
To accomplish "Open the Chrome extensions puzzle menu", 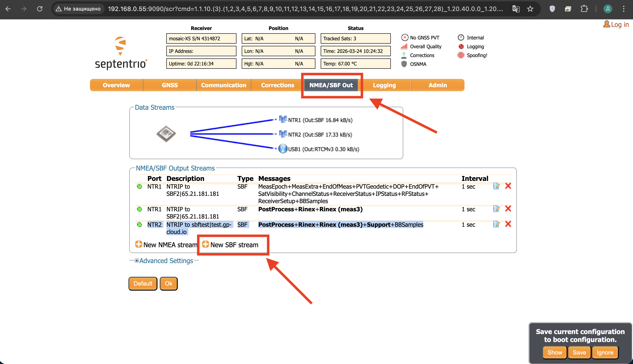I will 584,9.
